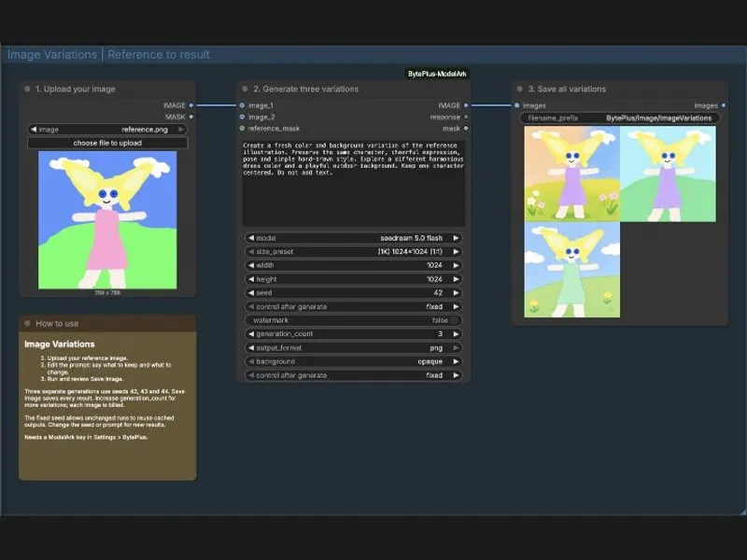
Task: Edit the prompt text box
Action: pos(354,183)
